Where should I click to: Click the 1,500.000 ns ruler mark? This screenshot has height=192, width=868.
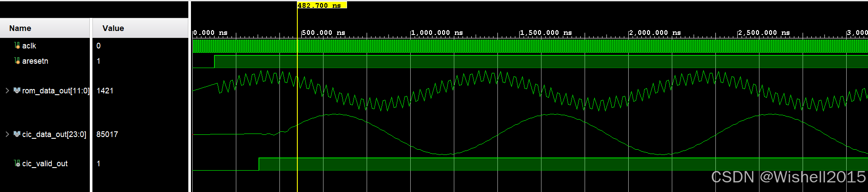coord(546,33)
